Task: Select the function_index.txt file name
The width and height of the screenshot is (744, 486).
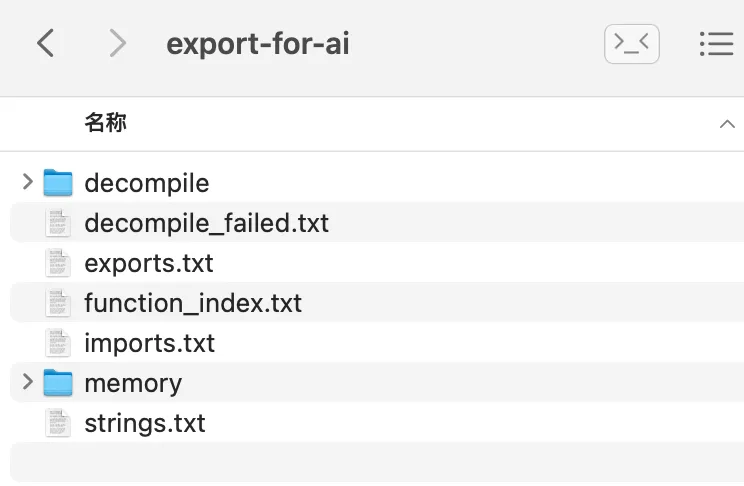Action: tap(193, 303)
